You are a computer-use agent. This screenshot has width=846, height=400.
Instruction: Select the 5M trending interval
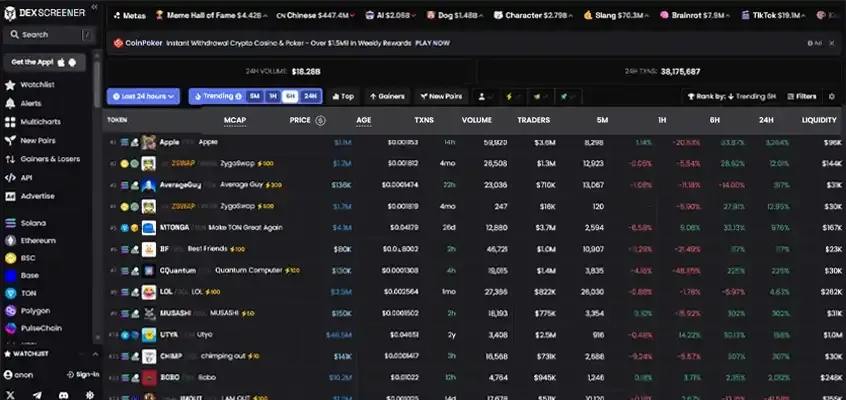coord(255,97)
